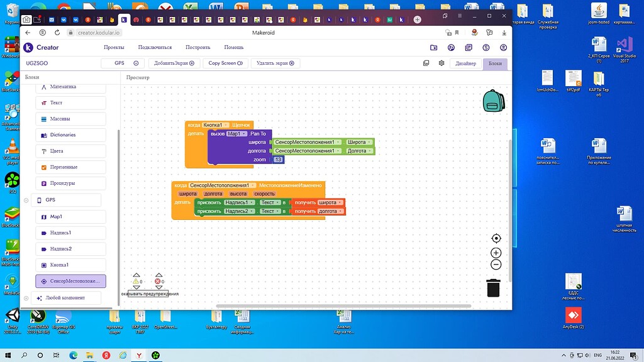644x362 pixels.
Task: Switch to the Дизайнер view
Action: (x=465, y=63)
